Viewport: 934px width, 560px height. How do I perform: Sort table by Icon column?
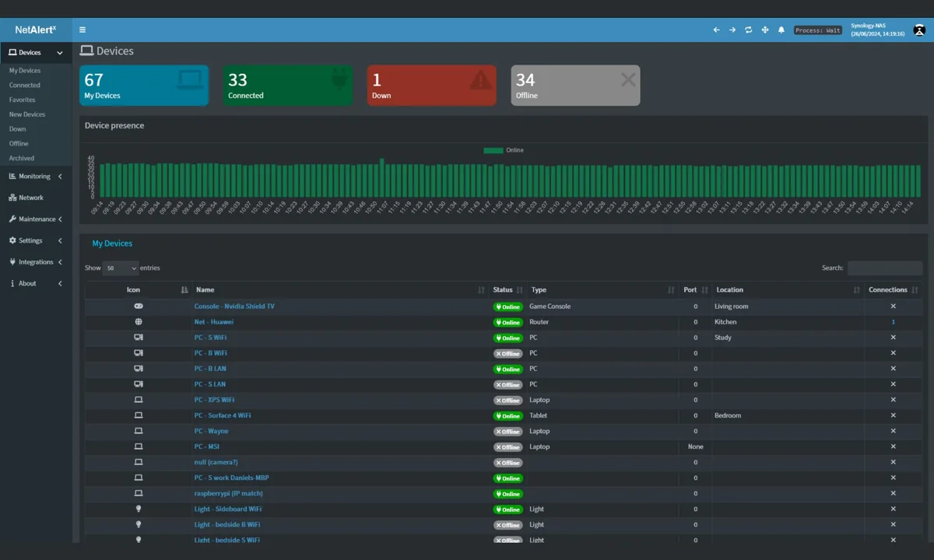tap(137, 290)
